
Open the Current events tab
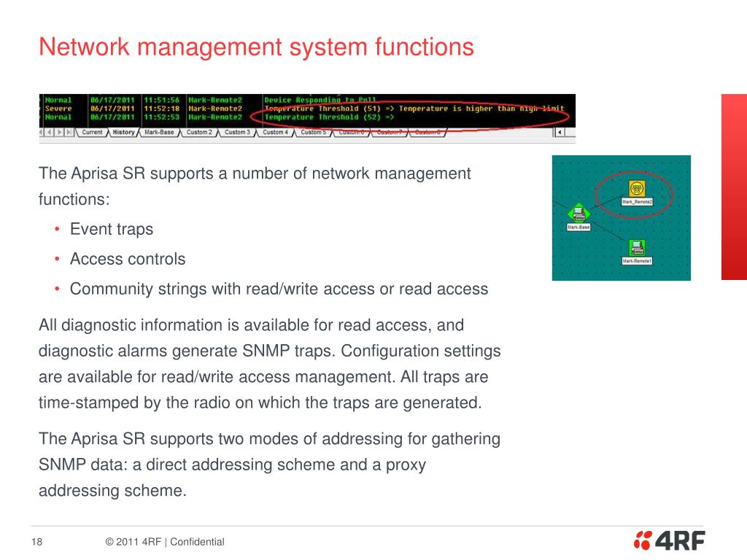[x=92, y=133]
